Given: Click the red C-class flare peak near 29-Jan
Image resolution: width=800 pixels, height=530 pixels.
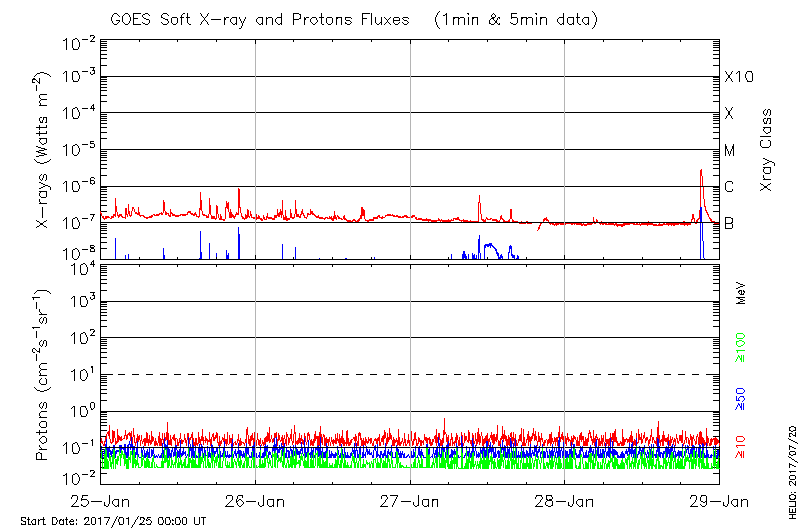Looking at the screenshot, I should click(701, 172).
